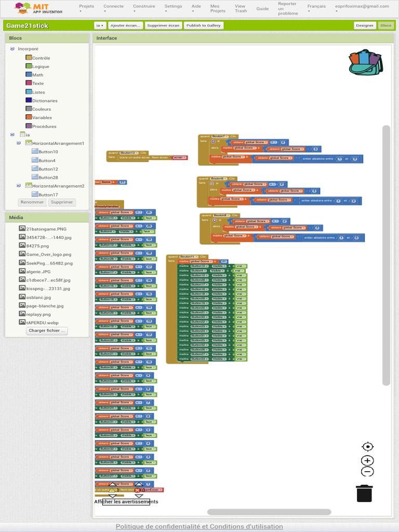Collapse the Incorporé tree section
This screenshot has width=399, height=532.
tap(12, 49)
